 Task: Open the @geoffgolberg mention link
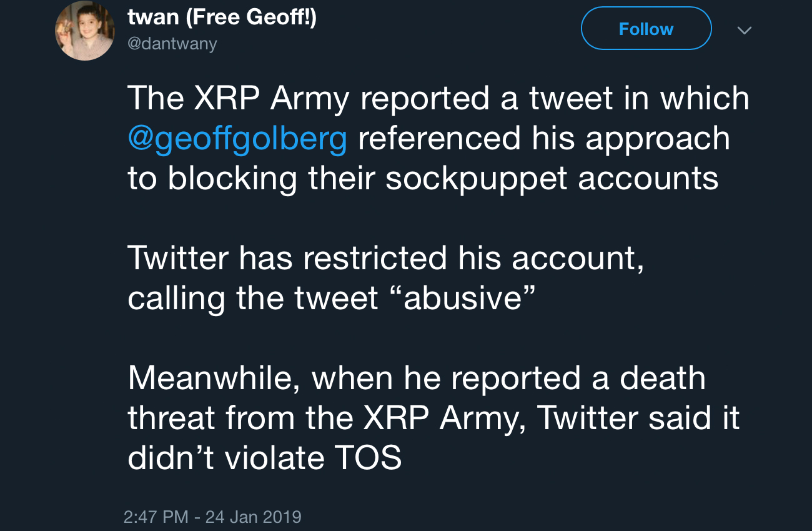tap(237, 138)
